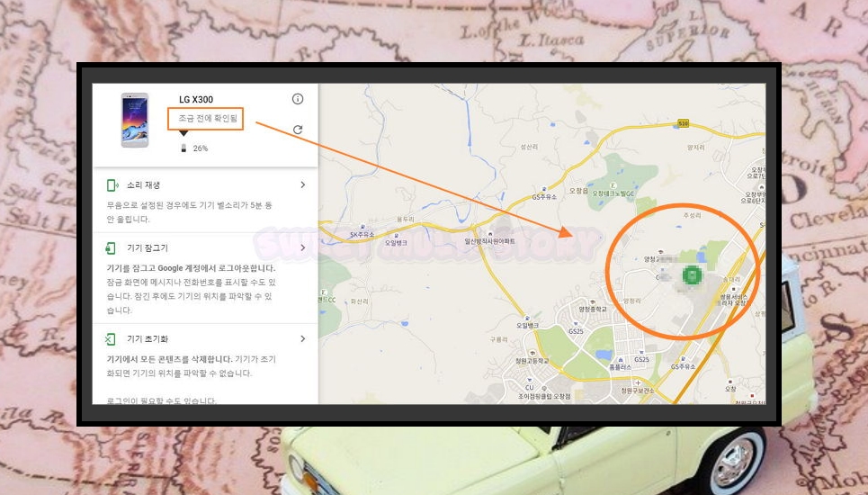868x495 pixels.
Task: Click the 양청중학교 school pin
Action: [593, 302]
